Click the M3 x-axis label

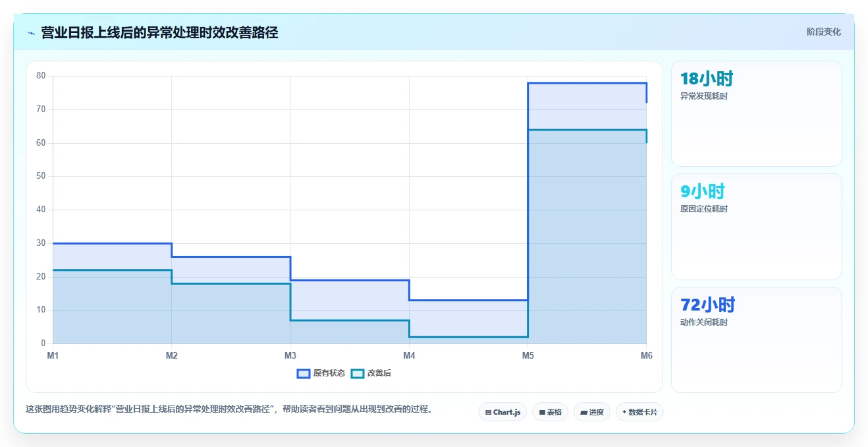pyautogui.click(x=290, y=356)
